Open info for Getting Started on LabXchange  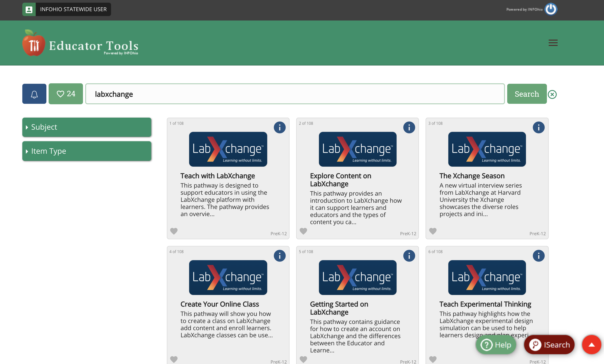click(x=409, y=256)
